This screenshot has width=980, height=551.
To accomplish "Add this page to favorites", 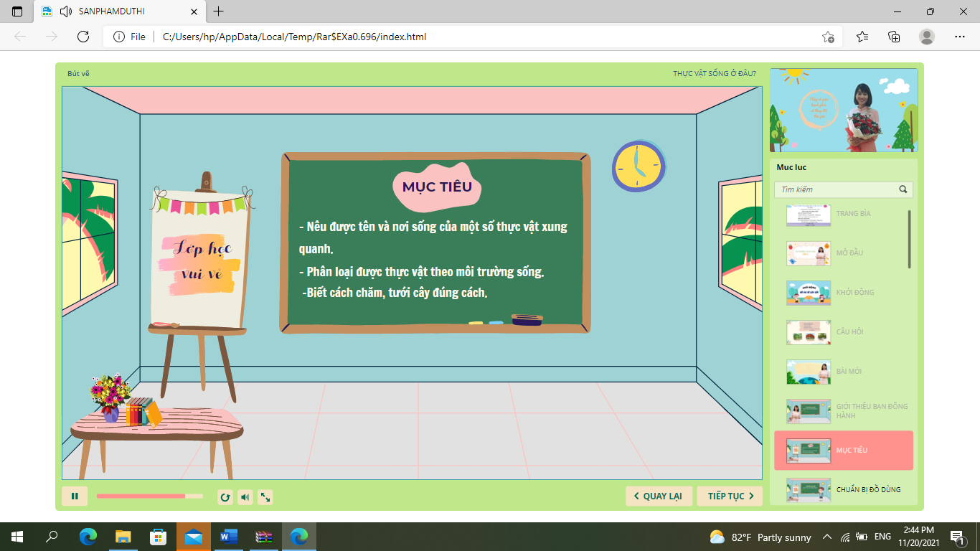I will coord(828,37).
